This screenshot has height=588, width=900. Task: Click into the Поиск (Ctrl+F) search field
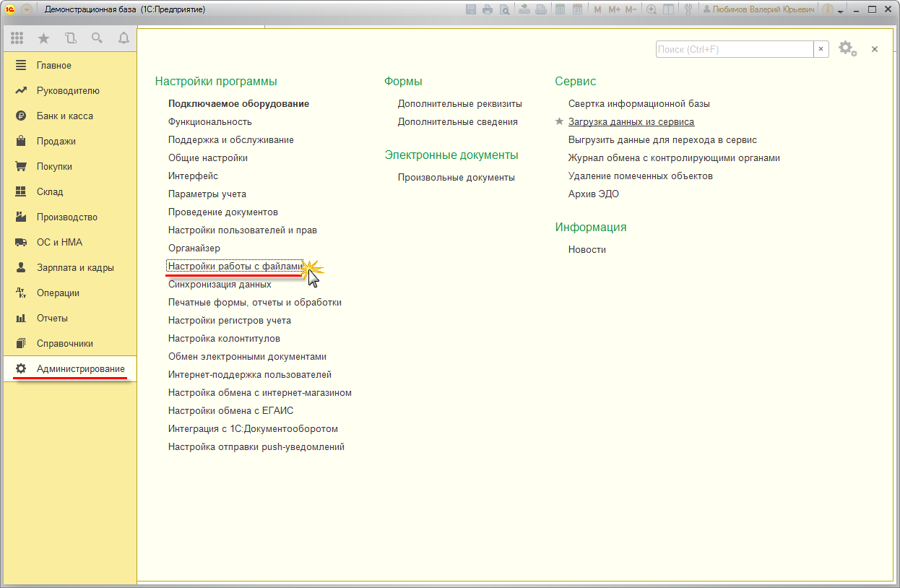735,49
